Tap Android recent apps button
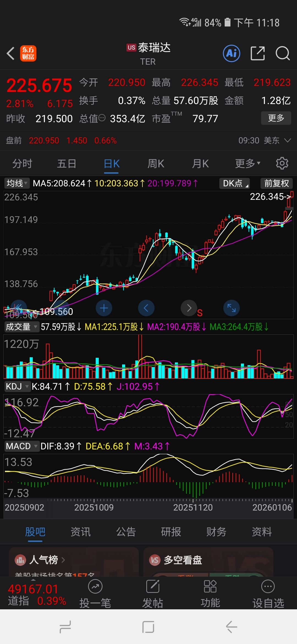297x644 pixels. [x=65, y=627]
